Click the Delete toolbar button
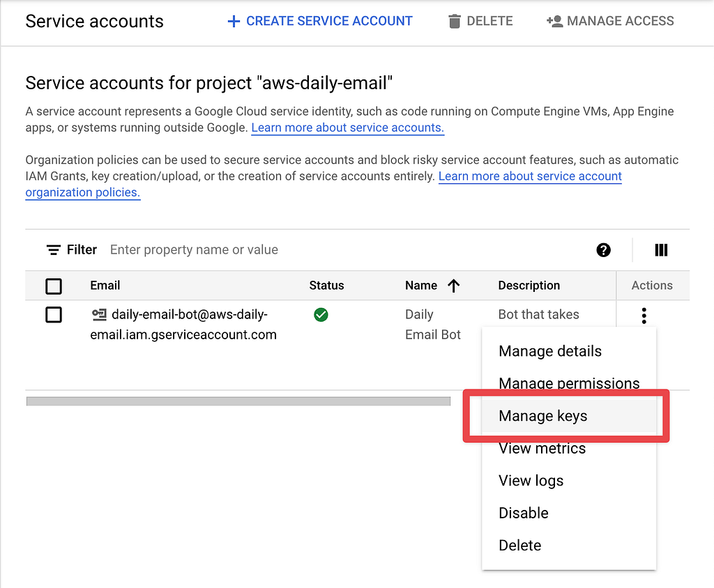Screen dimensions: 714x588 pos(480,21)
